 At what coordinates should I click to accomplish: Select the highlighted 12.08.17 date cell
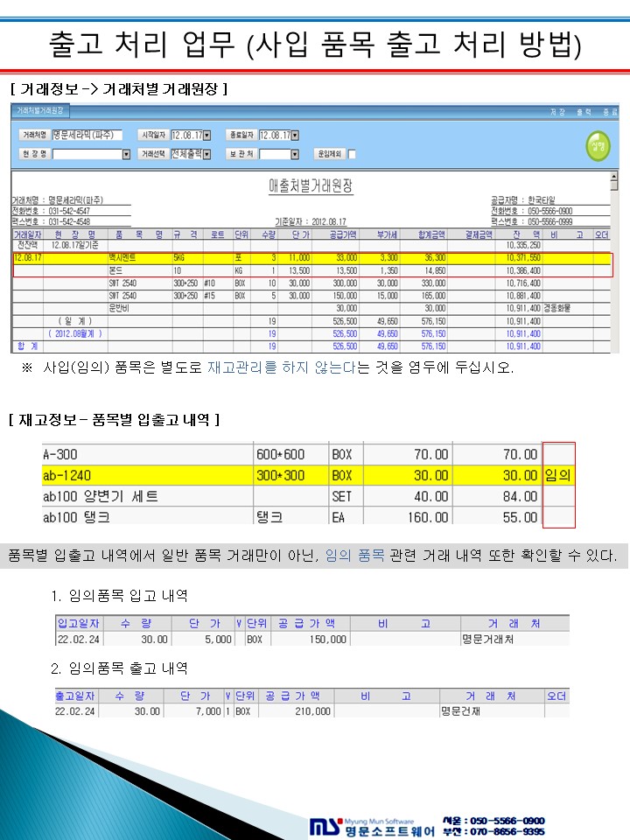click(x=28, y=257)
